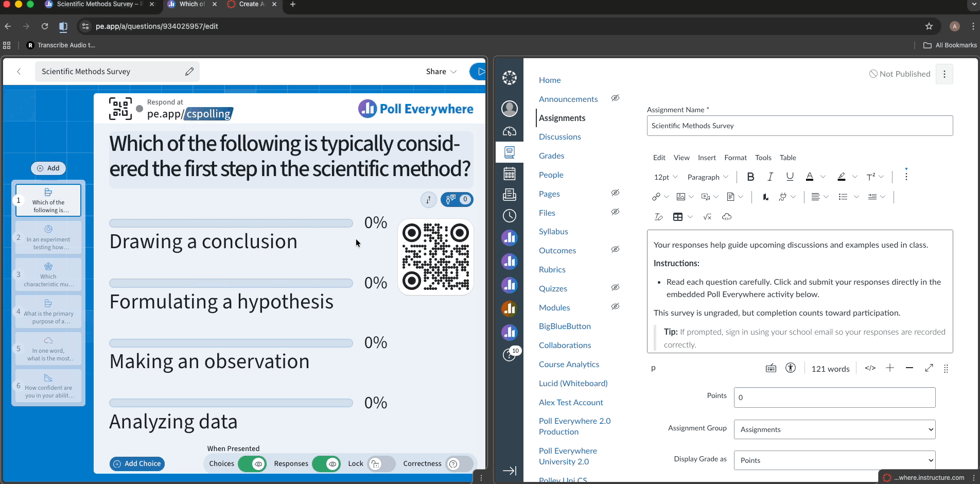Open the Format menu in editor
Image resolution: width=980 pixels, height=484 pixels.
pyautogui.click(x=736, y=158)
